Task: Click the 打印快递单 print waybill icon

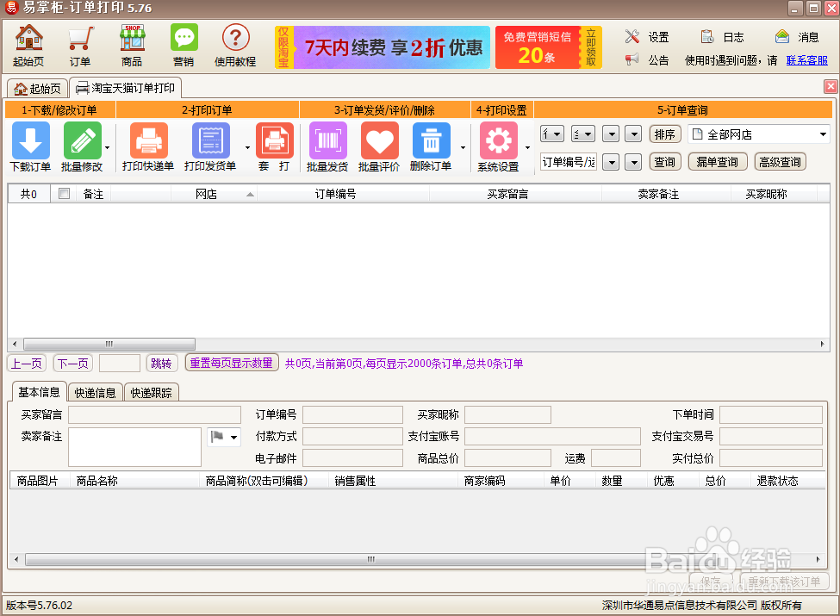Action: click(148, 145)
